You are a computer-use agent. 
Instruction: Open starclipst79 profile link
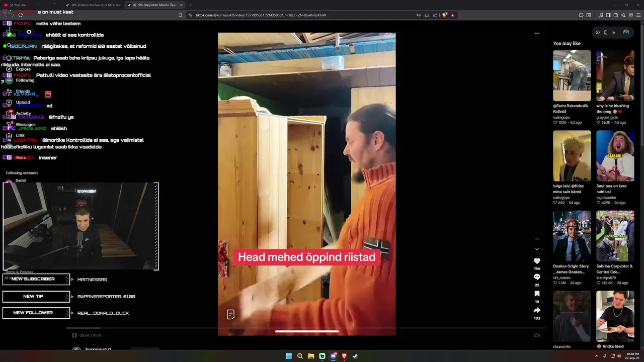point(607,277)
